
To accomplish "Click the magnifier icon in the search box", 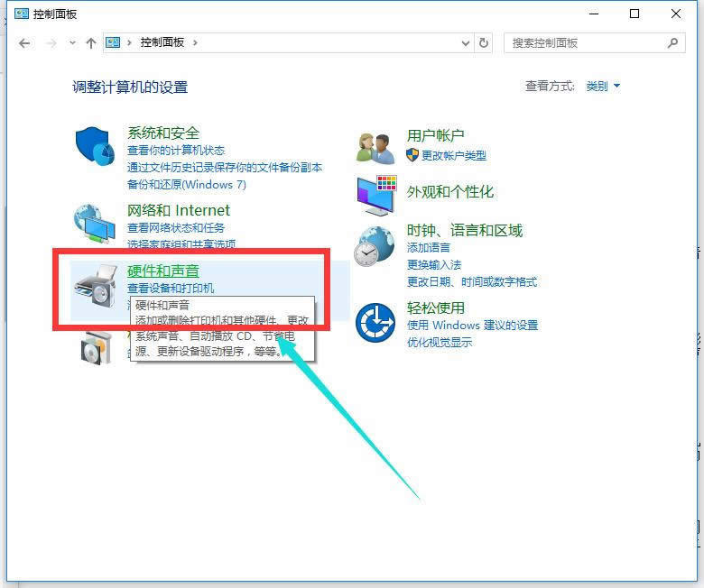I will coord(672,42).
